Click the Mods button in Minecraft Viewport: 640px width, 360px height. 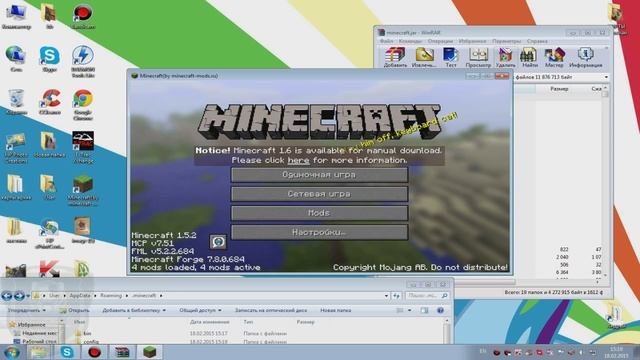pos(319,213)
